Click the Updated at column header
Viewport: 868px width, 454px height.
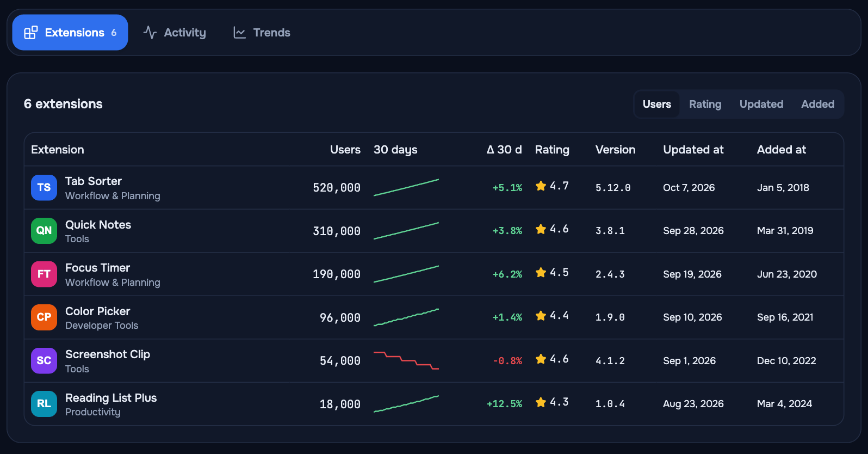pos(693,150)
